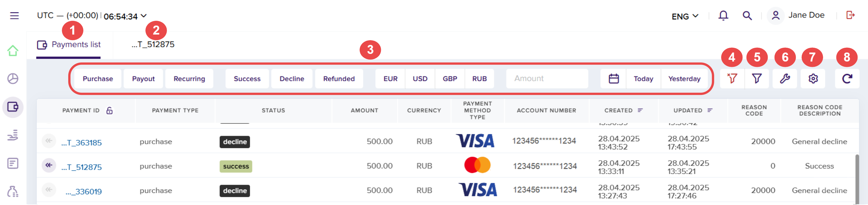Click the Amount filter field
The height and width of the screenshot is (205, 868).
[547, 79]
